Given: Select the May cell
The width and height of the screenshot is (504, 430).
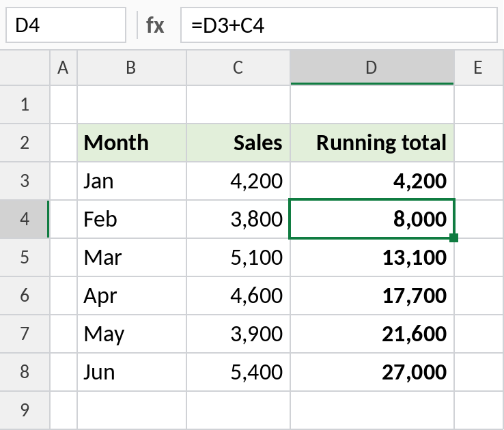Looking at the screenshot, I should coord(132,334).
